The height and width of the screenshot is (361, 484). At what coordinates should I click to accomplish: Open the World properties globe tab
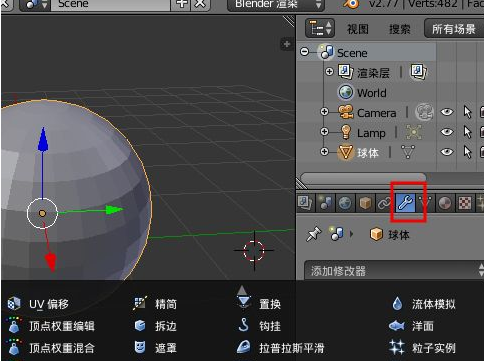click(x=345, y=202)
